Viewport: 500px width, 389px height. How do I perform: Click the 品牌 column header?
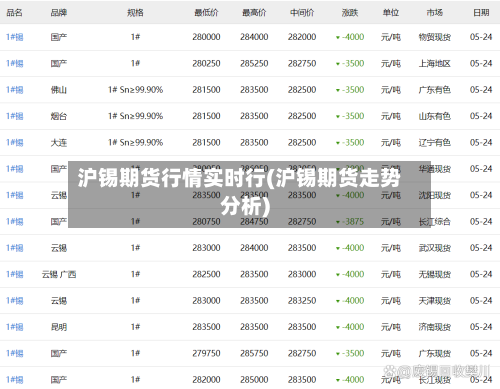coord(59,13)
